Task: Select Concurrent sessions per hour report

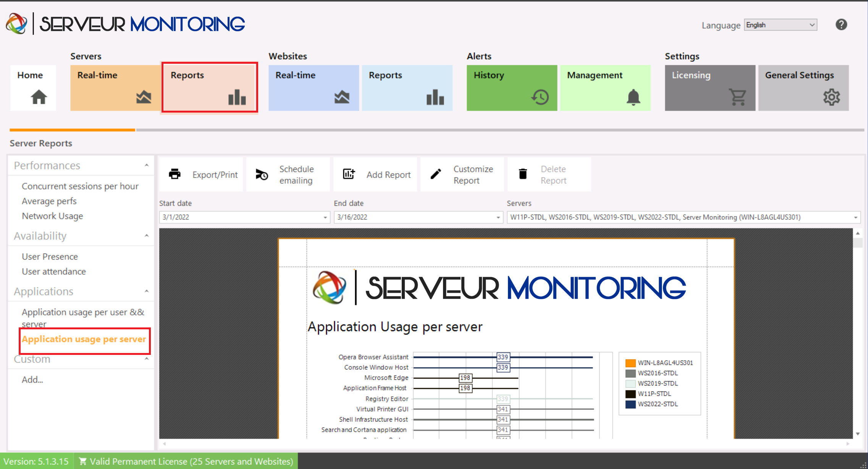Action: pyautogui.click(x=80, y=186)
